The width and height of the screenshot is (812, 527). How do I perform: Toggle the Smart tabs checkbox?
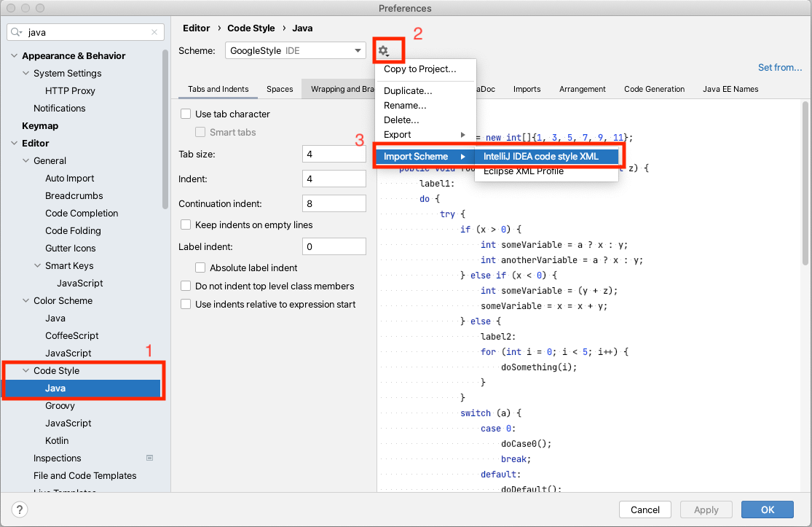[x=200, y=132]
